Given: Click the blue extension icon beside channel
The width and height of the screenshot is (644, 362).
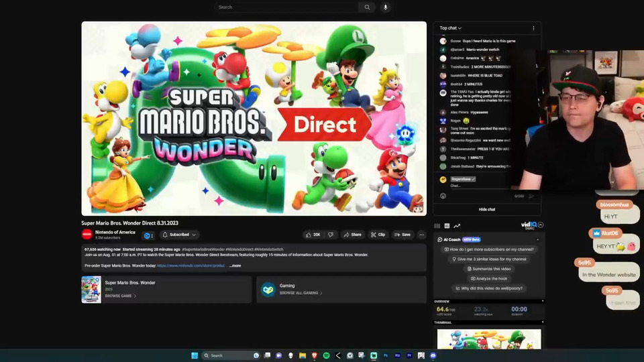Looking at the screenshot, I should (x=147, y=235).
